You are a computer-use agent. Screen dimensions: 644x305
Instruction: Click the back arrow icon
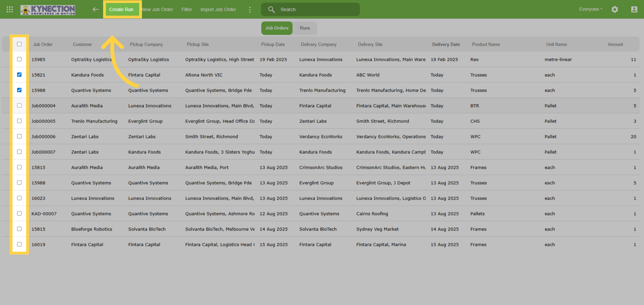(96, 9)
